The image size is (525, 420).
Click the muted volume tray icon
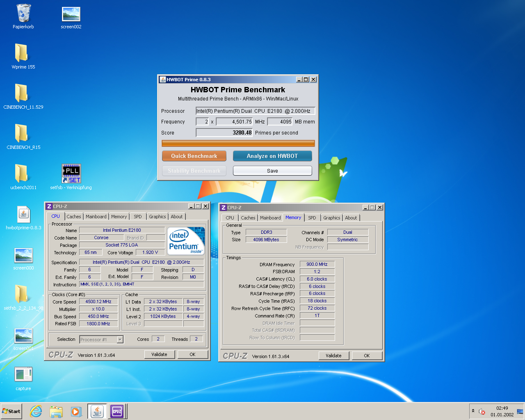(482, 411)
